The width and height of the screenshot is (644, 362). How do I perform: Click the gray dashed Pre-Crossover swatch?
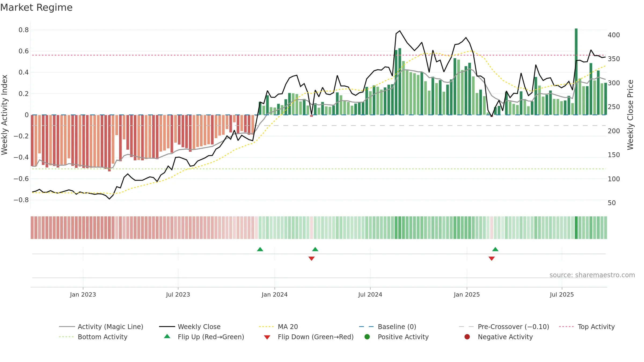[466, 327]
